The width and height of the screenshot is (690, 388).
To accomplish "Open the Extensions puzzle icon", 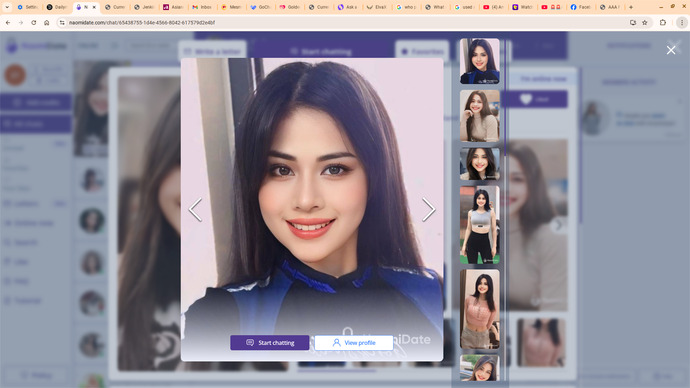I will coord(663,22).
